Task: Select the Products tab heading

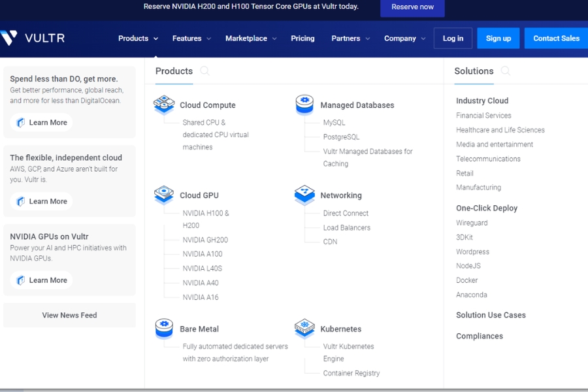Action: point(174,71)
